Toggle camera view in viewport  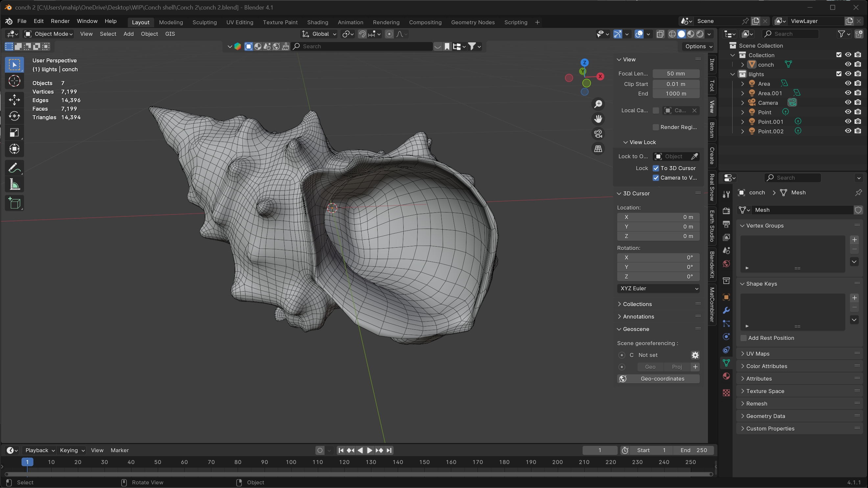pos(598,134)
